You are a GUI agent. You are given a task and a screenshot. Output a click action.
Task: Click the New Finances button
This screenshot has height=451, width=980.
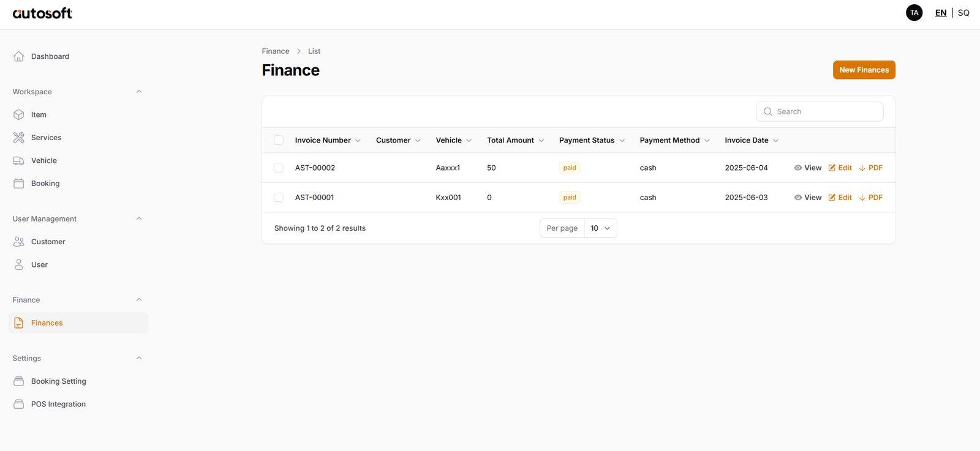[864, 70]
